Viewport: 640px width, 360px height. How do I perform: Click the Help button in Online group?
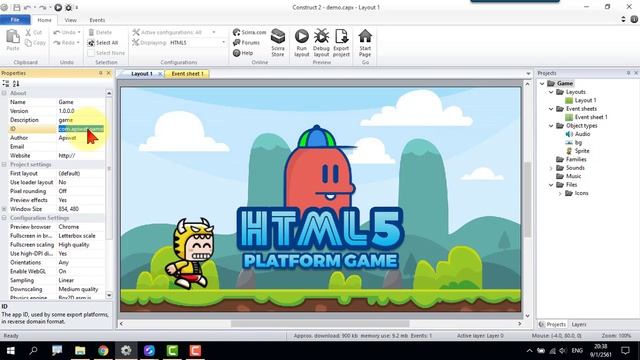(x=243, y=53)
